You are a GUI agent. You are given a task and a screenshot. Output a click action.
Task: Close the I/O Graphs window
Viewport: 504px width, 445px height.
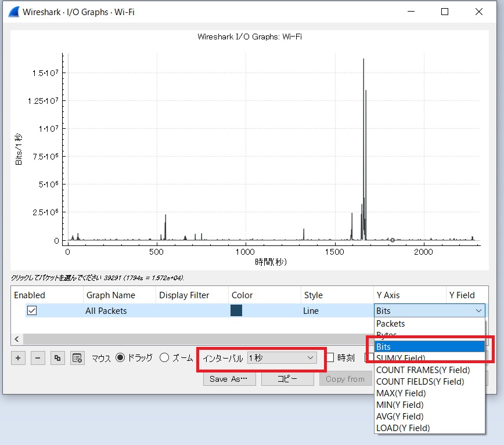tap(479, 12)
